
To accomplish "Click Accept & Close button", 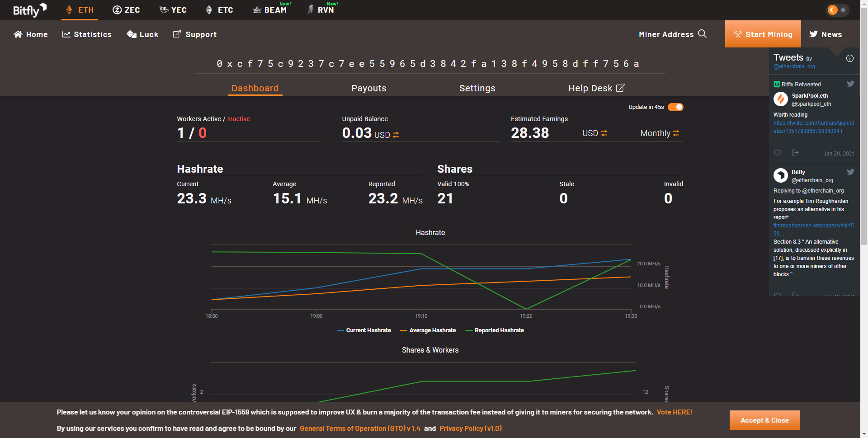I will (x=764, y=420).
